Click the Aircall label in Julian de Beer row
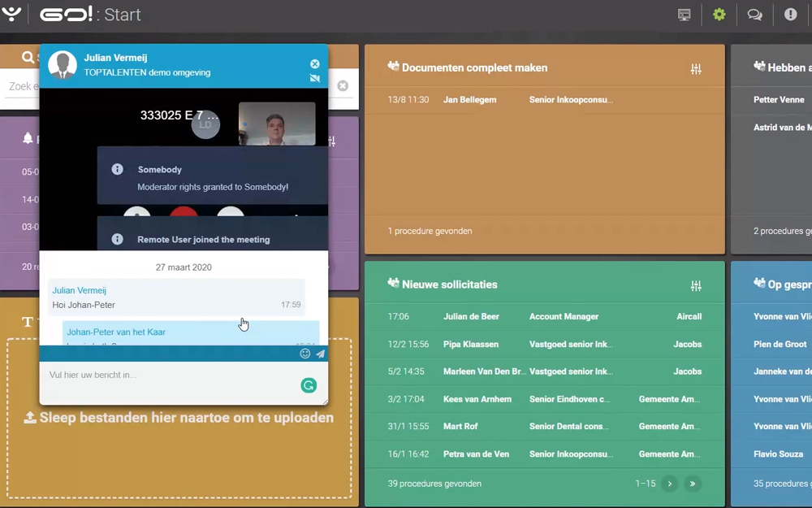812x508 pixels. (x=689, y=316)
